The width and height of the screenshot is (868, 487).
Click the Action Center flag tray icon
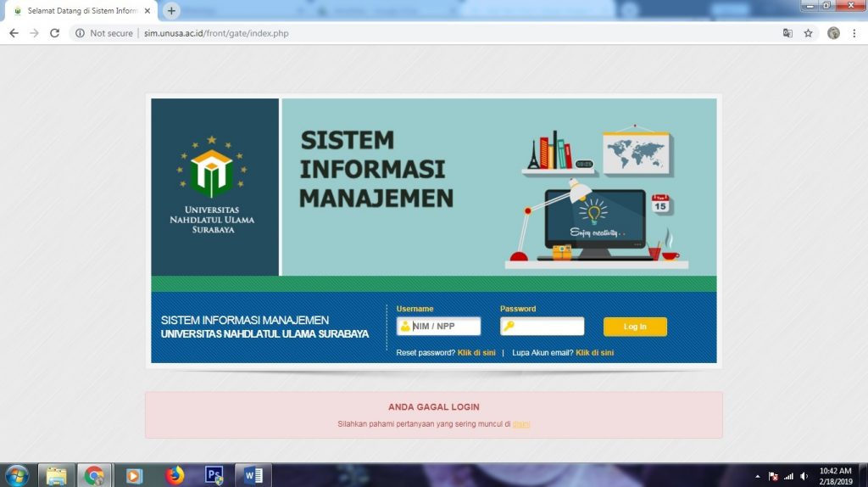coord(773,476)
